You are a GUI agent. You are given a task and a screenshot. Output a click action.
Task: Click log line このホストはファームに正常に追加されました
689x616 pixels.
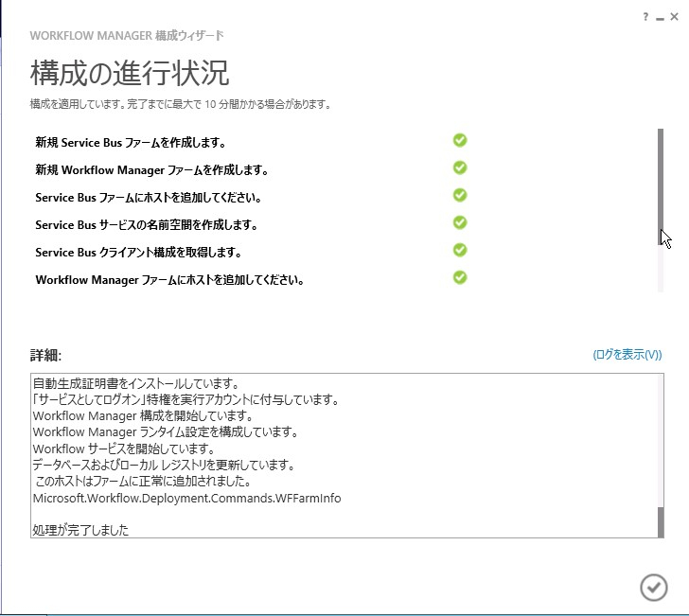(143, 482)
